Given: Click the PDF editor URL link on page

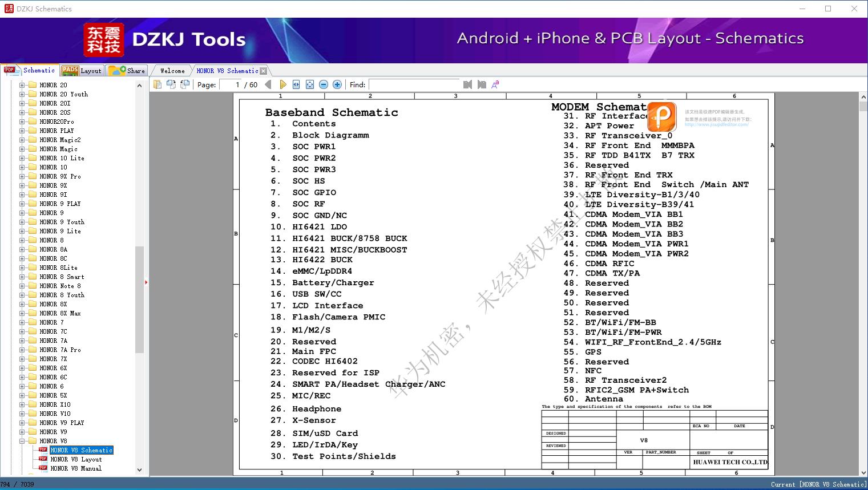Looking at the screenshot, I should (716, 125).
